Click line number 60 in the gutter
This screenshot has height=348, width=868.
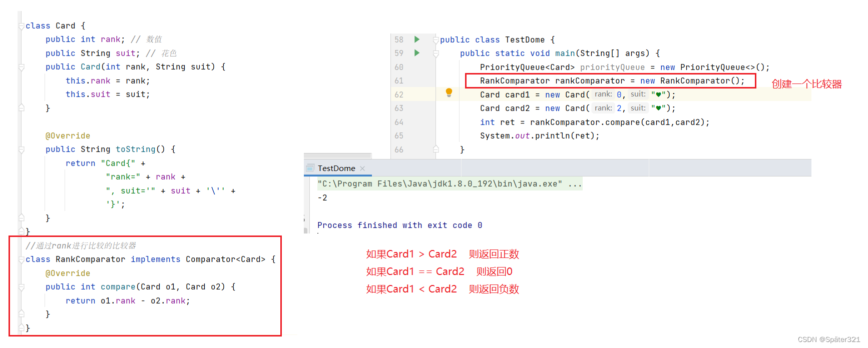click(x=399, y=67)
